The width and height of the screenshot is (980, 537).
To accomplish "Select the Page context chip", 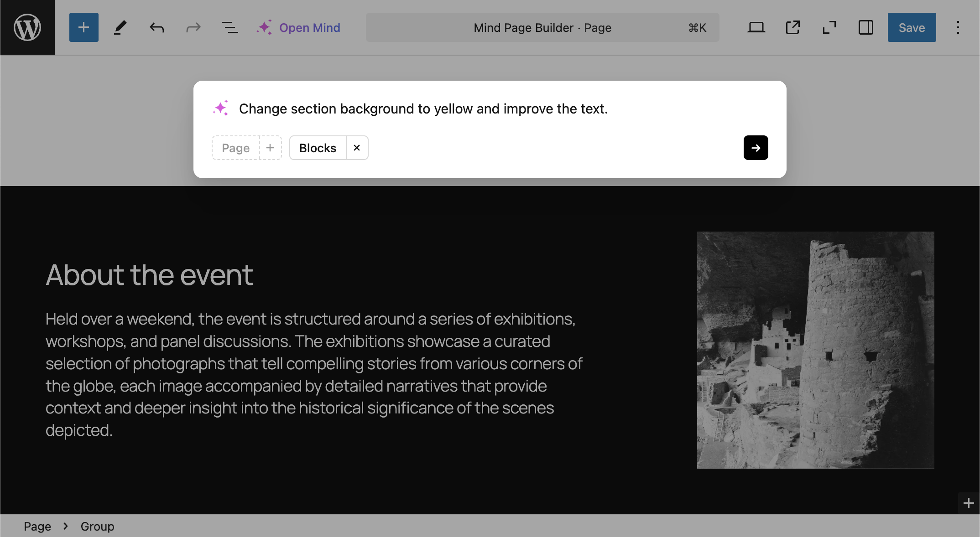I will (235, 148).
